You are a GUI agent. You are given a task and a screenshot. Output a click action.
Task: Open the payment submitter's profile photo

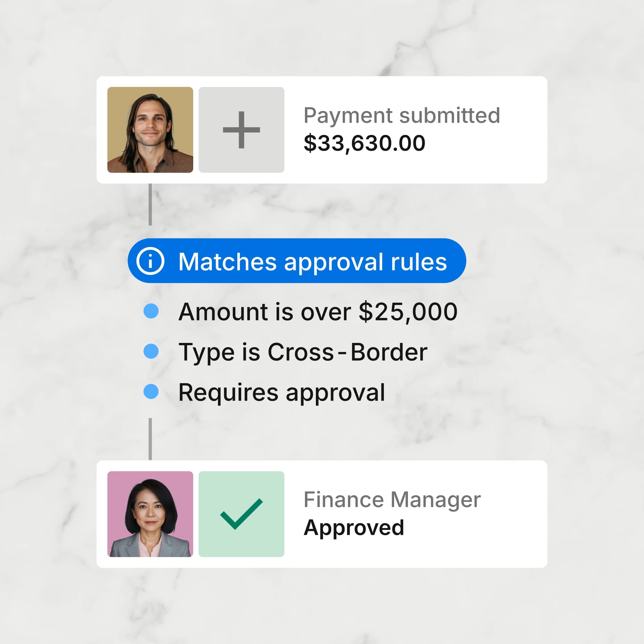[x=150, y=130]
